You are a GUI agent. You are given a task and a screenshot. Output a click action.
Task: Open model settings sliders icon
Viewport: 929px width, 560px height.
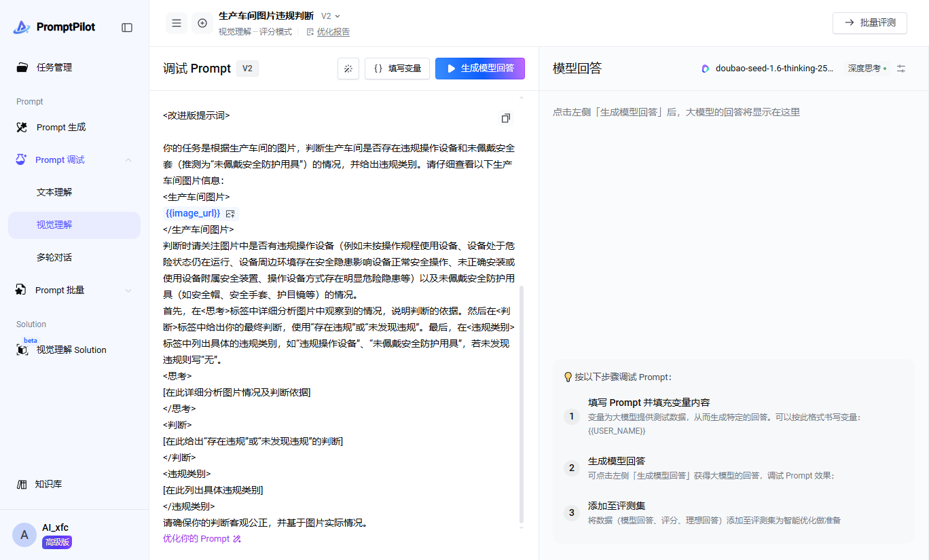901,69
